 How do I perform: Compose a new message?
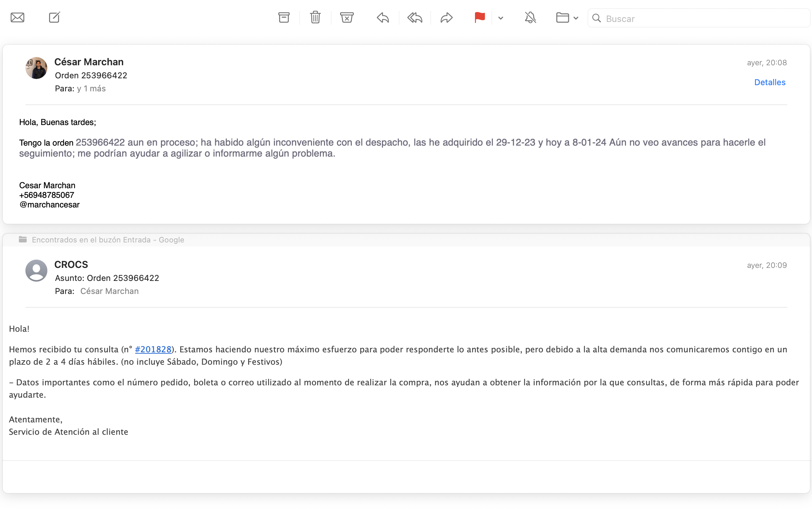(54, 18)
